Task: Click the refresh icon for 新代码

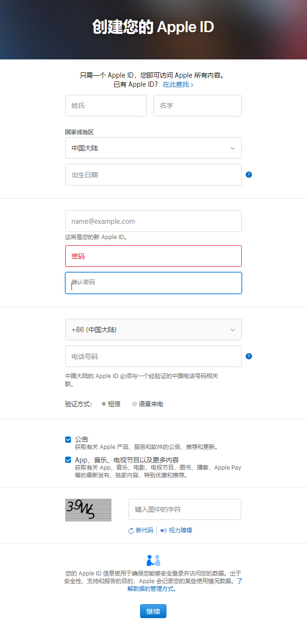Action: click(131, 530)
